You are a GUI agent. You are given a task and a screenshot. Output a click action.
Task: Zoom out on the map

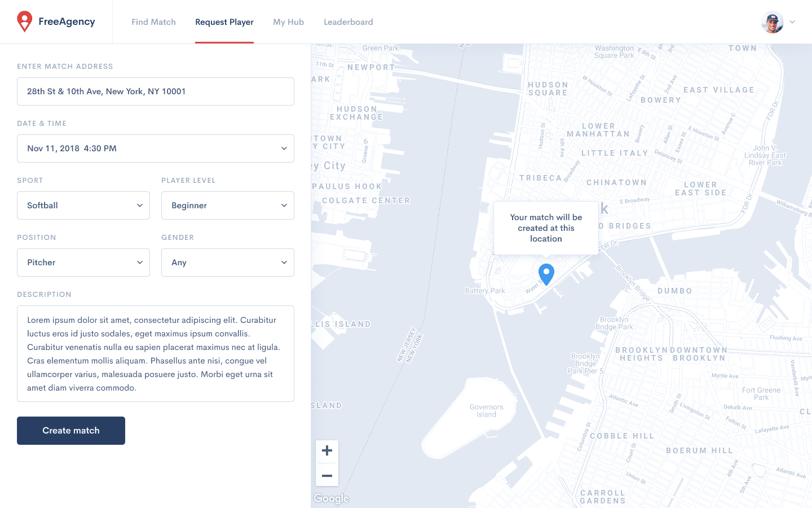point(327,475)
